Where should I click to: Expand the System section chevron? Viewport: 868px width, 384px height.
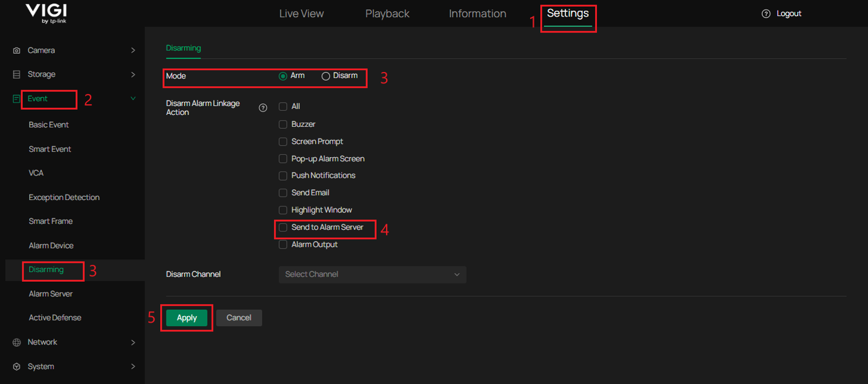(133, 366)
